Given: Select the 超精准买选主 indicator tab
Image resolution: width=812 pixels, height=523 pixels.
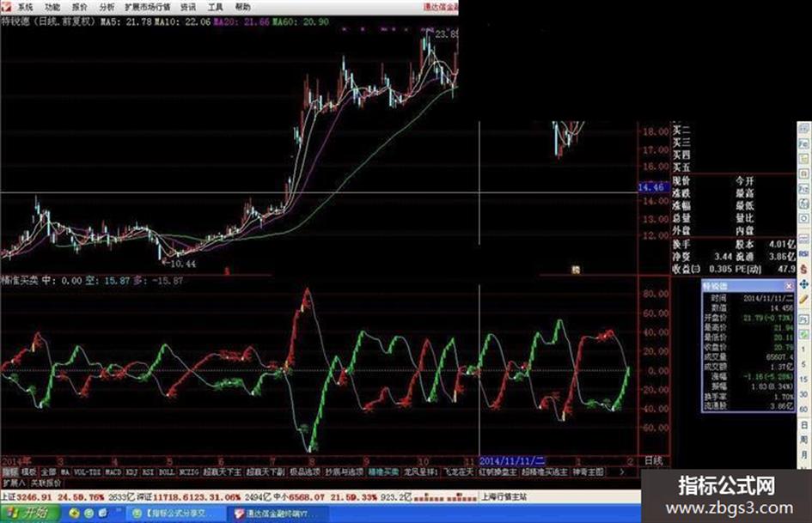Looking at the screenshot, I should (544, 471).
